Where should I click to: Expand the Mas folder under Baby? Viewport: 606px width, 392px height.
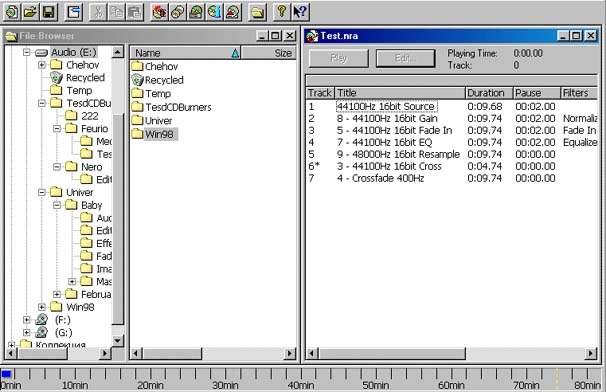pos(72,281)
